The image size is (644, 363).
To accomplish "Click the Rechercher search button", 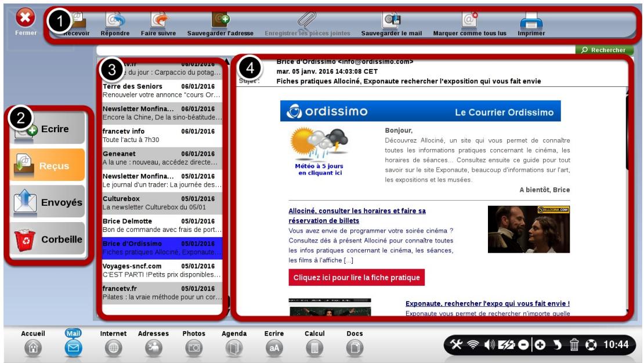I will 604,50.
